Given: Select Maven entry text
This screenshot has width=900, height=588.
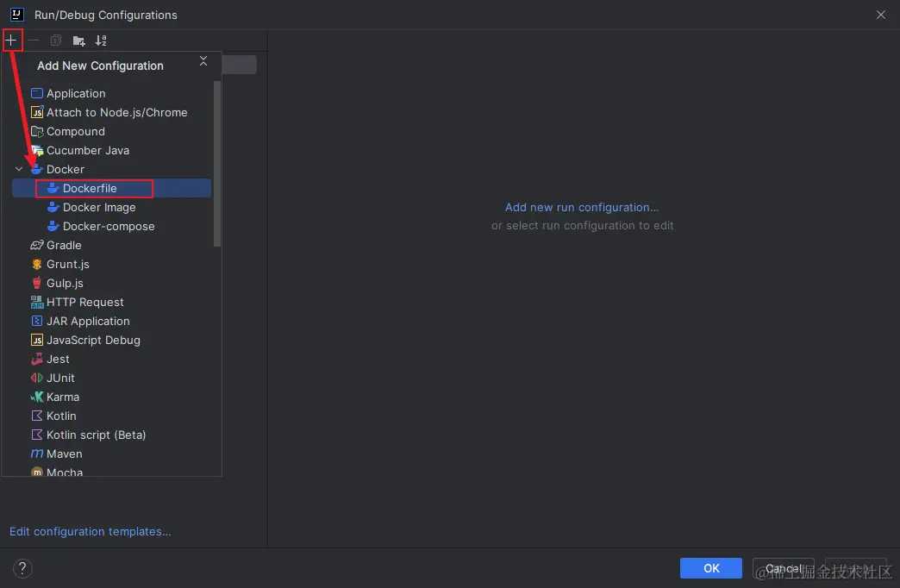Looking at the screenshot, I should [x=65, y=454].
